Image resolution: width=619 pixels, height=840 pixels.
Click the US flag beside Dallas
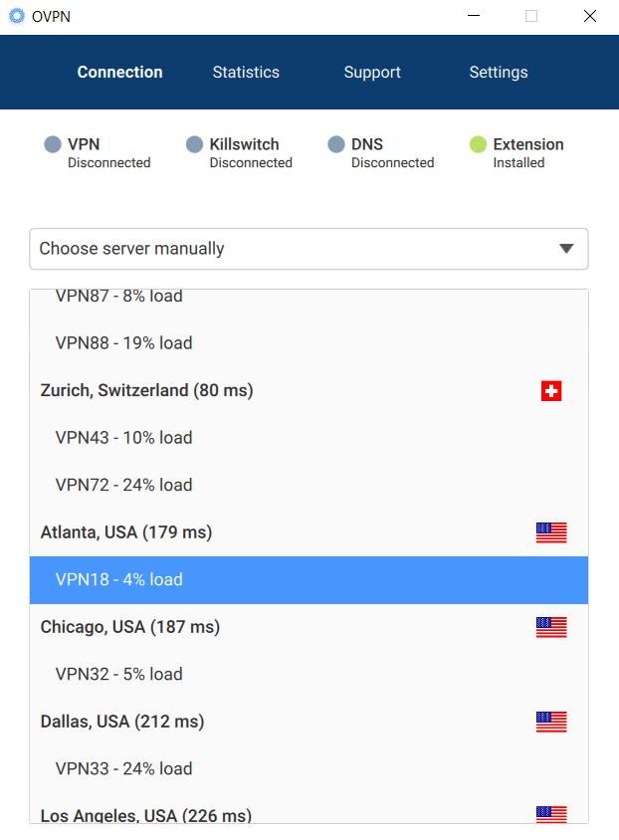tap(551, 722)
